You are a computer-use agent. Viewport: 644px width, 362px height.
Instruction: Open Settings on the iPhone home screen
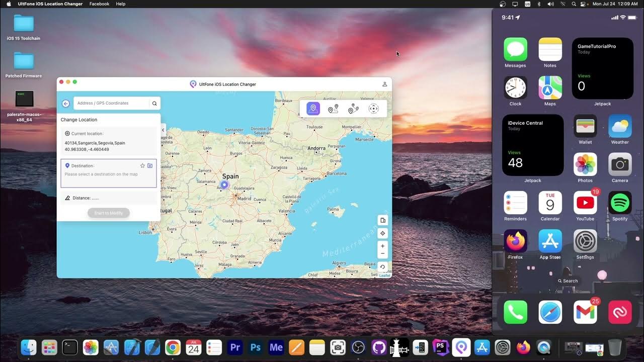[x=585, y=241]
